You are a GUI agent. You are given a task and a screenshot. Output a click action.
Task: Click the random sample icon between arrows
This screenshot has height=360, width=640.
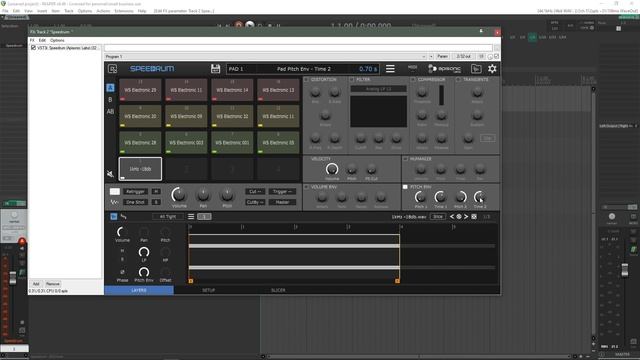tap(459, 217)
